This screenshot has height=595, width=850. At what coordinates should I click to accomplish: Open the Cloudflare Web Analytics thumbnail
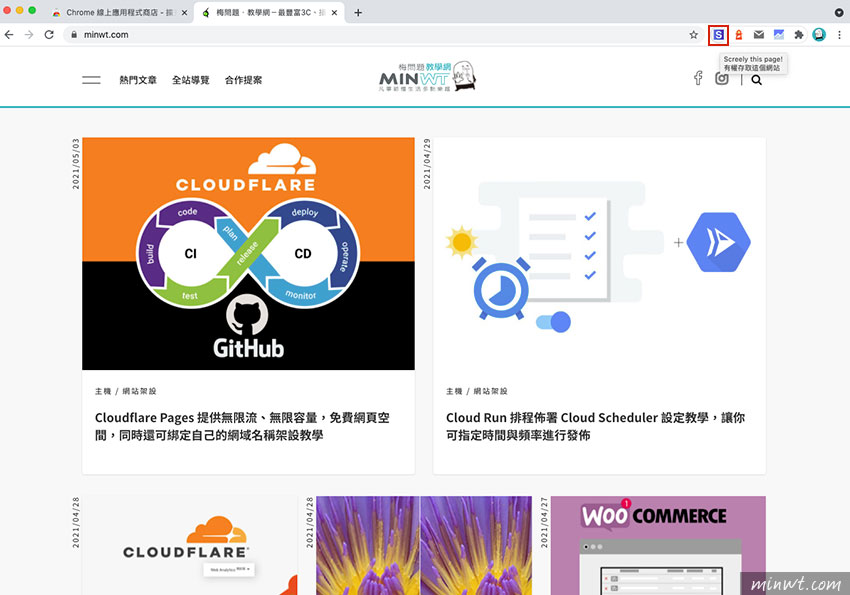click(x=190, y=545)
